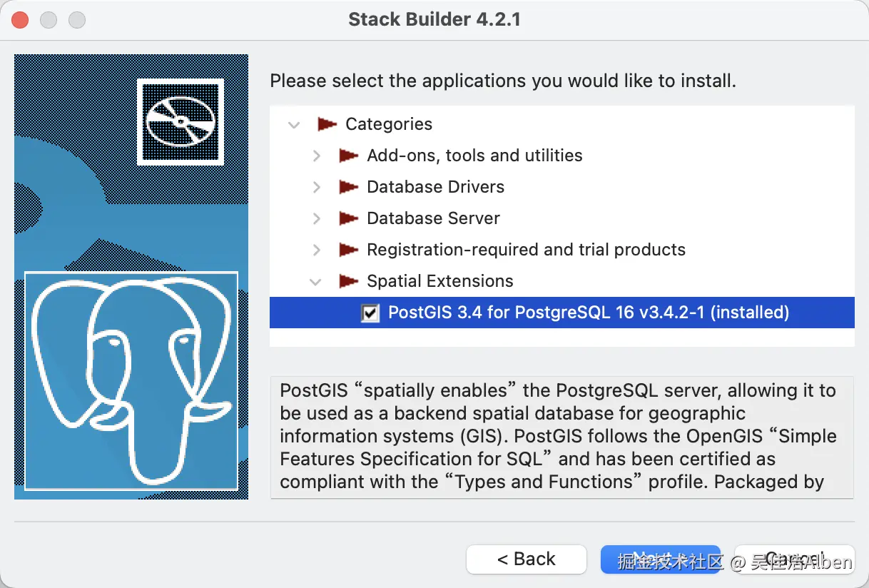The image size is (869, 588).
Task: Select PostGIS 3.4 for PostgreSQL 16 row
Action: coord(562,313)
